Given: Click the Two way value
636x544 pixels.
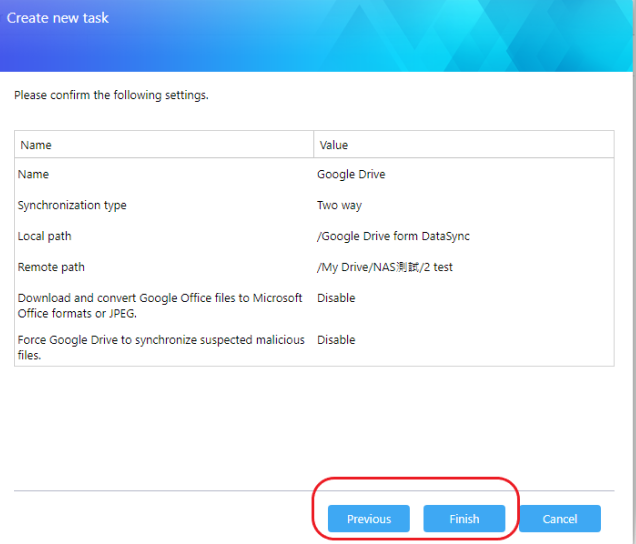Looking at the screenshot, I should (x=339, y=205).
